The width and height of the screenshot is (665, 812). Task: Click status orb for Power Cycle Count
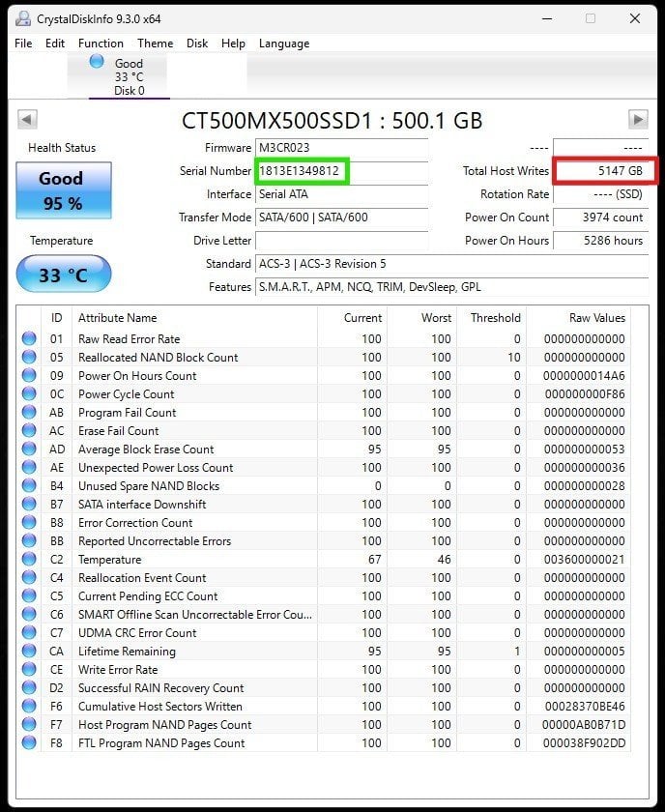29,393
